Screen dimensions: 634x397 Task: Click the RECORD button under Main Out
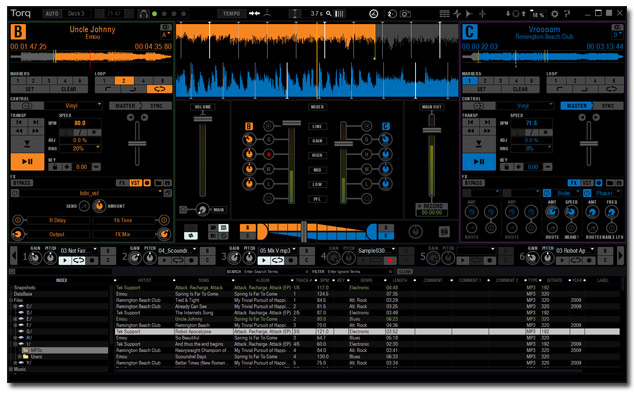click(x=432, y=206)
